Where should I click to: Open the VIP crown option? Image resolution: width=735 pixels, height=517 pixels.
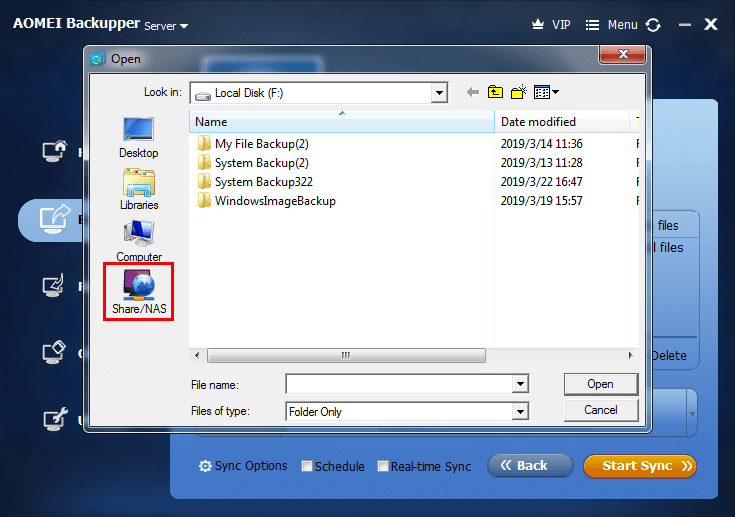[551, 24]
